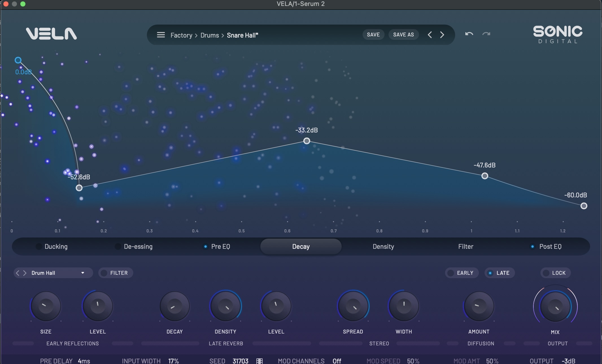Toggle the Post EQ enable dot
Image resolution: width=602 pixels, height=364 pixels.
(533, 247)
